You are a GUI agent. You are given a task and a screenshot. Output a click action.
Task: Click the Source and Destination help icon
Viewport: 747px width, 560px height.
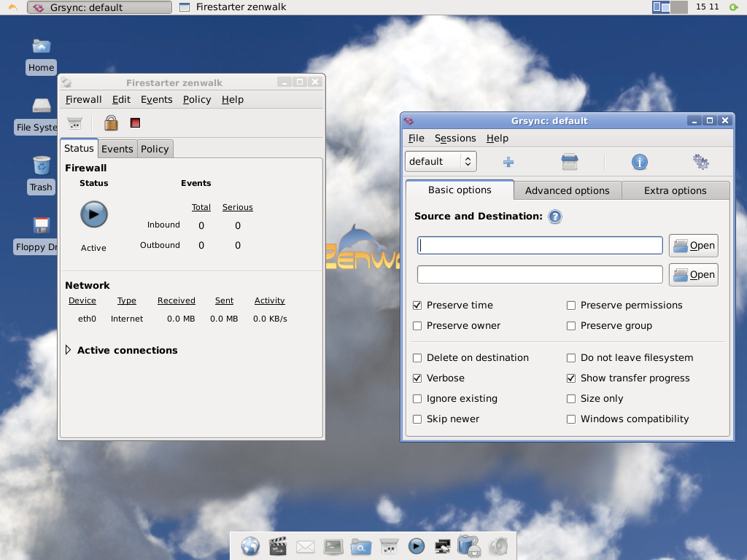[x=555, y=217]
